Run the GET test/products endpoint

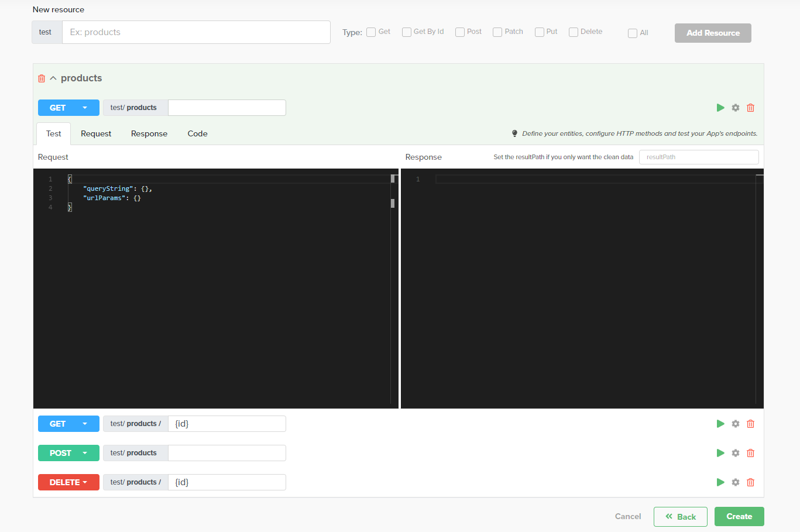[x=720, y=108]
